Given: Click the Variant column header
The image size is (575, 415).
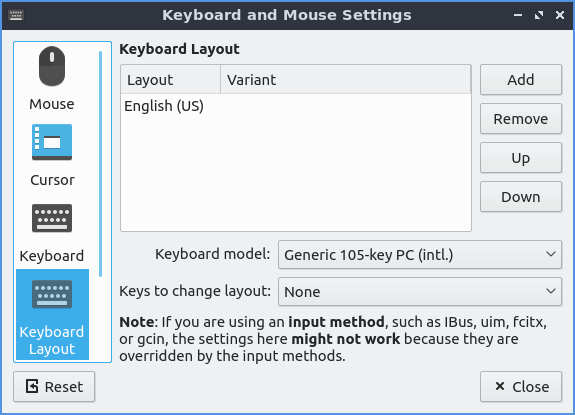Looking at the screenshot, I should click(345, 80).
